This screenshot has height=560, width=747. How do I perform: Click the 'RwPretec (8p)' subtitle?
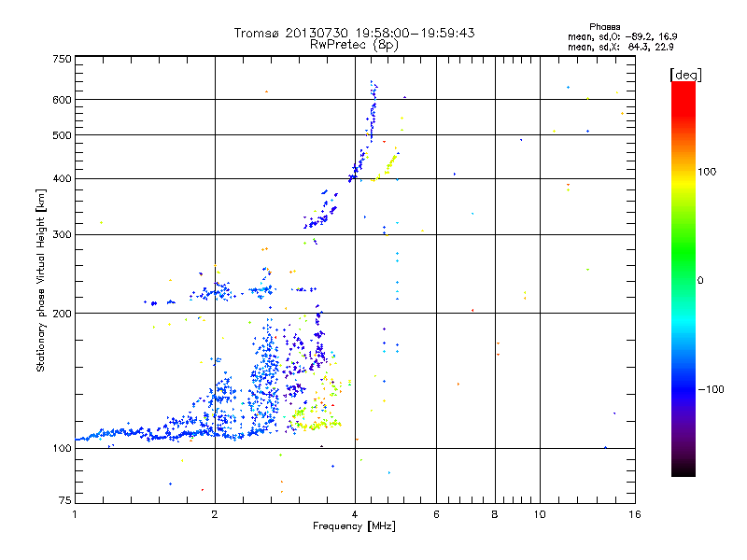(x=354, y=45)
